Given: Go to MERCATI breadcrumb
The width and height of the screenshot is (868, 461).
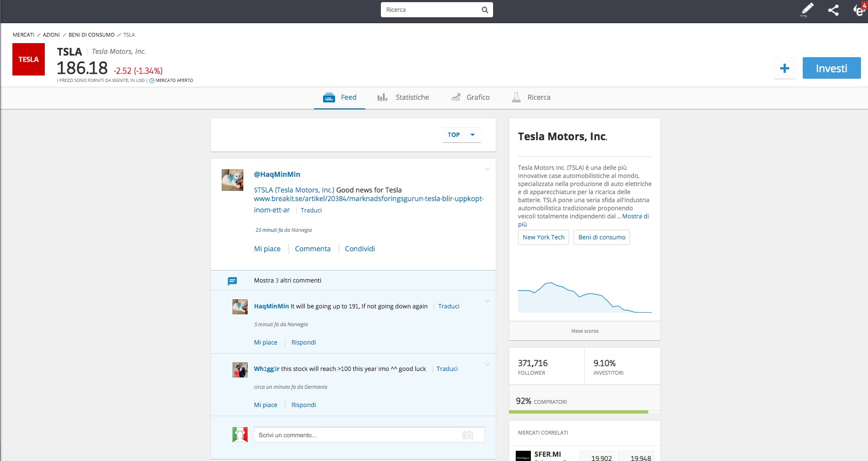Looking at the screenshot, I should coord(24,35).
